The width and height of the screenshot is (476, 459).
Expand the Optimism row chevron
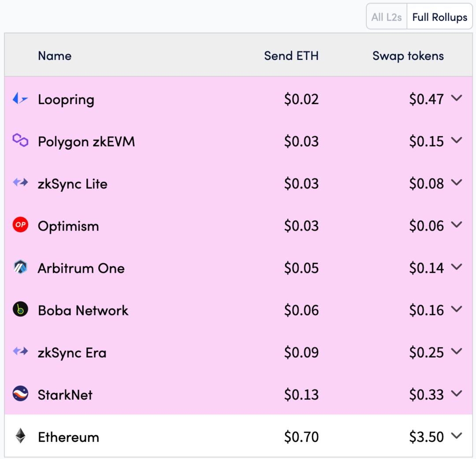tap(457, 225)
